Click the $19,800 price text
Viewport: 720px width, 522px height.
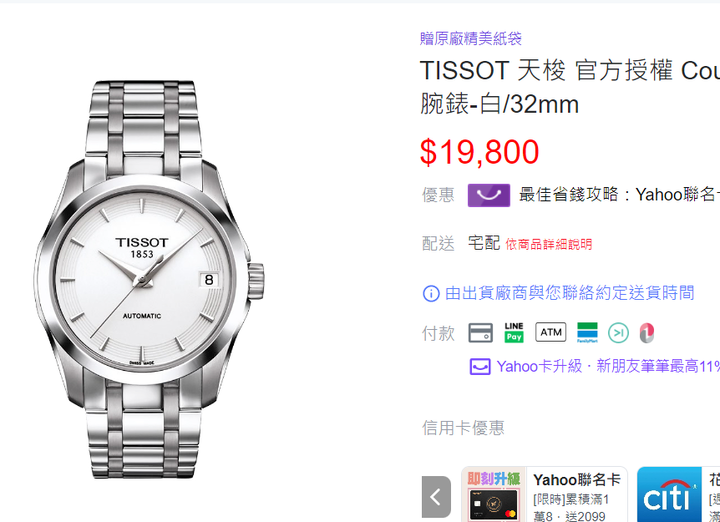479,152
